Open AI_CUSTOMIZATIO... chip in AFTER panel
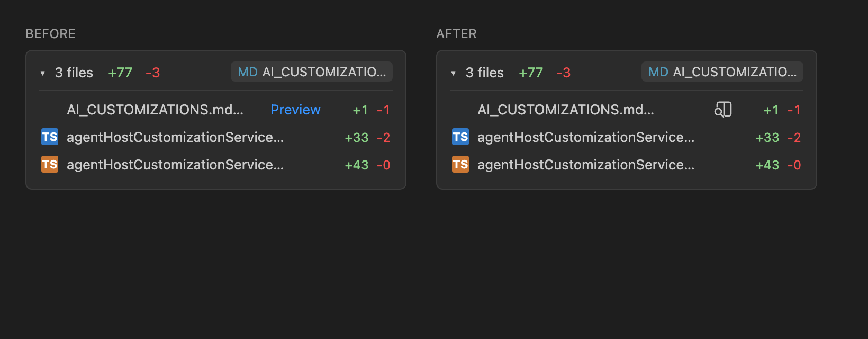Viewport: 868px width, 339px height. (722, 72)
